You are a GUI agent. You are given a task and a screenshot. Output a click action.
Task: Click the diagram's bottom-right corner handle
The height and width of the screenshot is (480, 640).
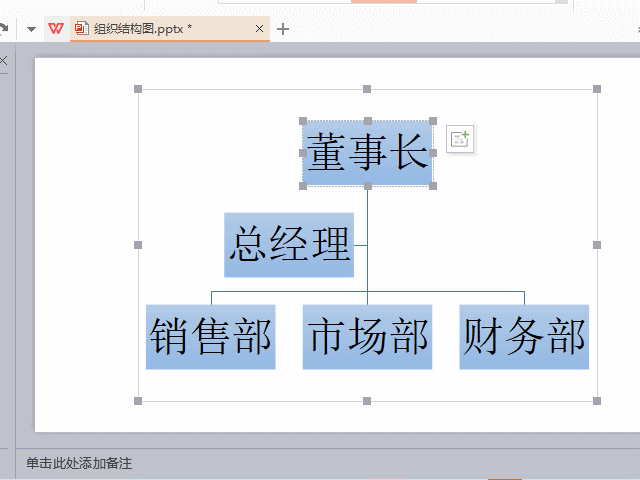pos(597,401)
